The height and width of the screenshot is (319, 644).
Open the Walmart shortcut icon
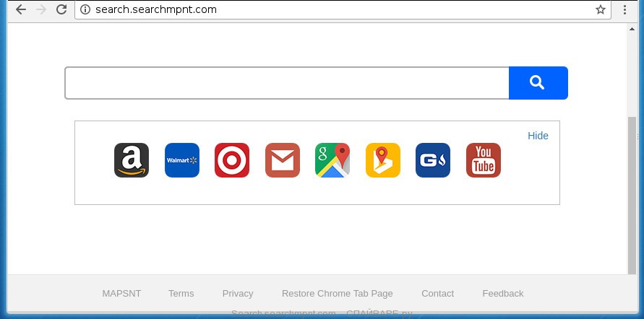[x=182, y=160]
